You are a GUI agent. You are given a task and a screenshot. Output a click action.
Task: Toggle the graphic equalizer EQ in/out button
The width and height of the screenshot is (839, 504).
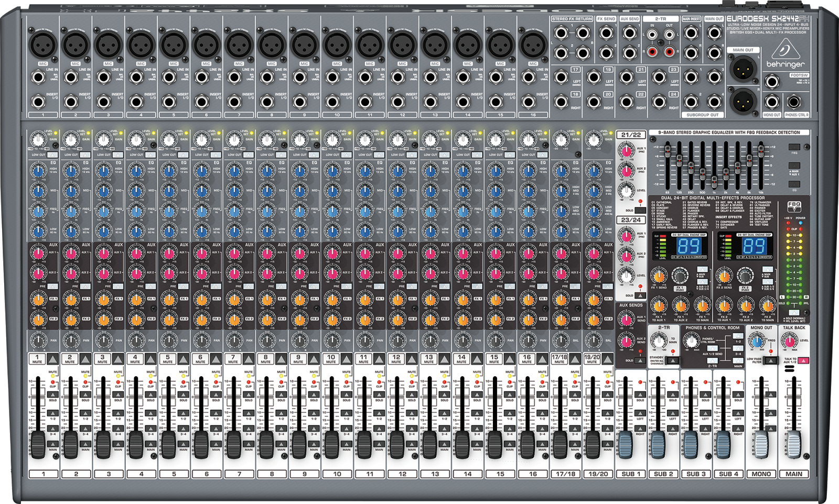pos(794,184)
